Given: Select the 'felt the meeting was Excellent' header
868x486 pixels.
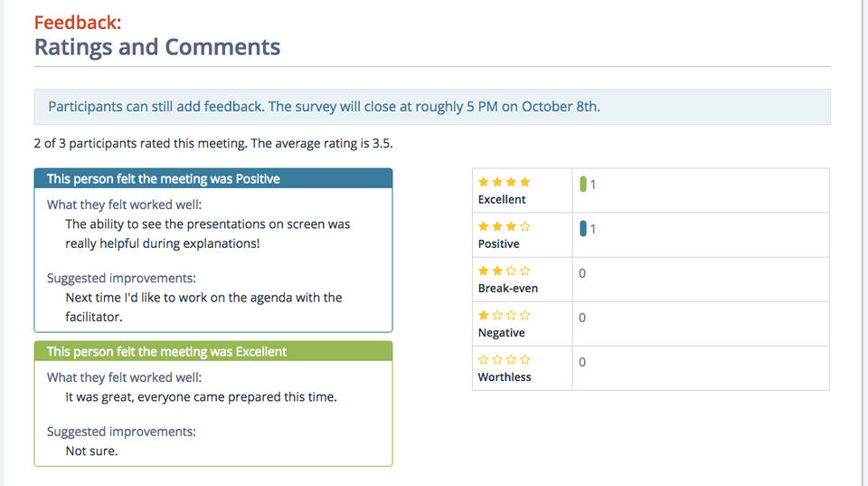Looking at the screenshot, I should coord(213,351).
